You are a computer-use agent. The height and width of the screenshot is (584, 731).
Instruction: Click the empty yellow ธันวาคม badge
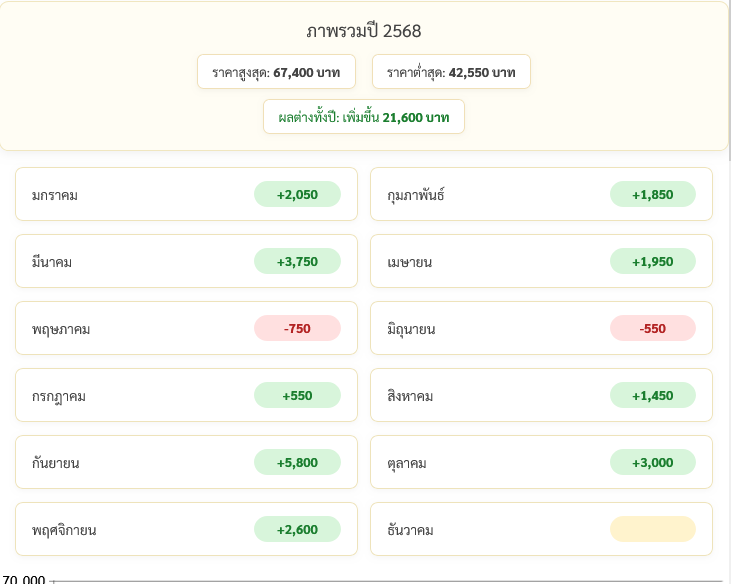tap(652, 529)
